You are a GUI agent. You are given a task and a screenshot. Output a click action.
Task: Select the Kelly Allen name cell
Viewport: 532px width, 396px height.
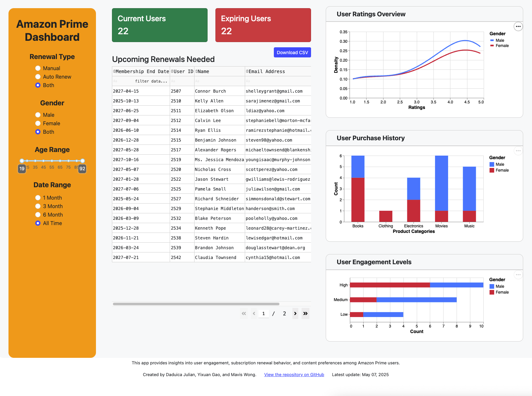tap(219, 101)
